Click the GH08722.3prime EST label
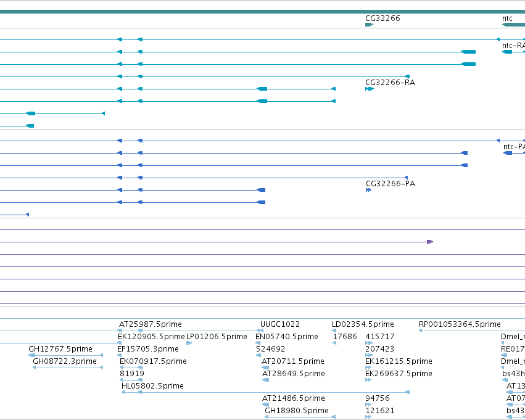 [65, 361]
